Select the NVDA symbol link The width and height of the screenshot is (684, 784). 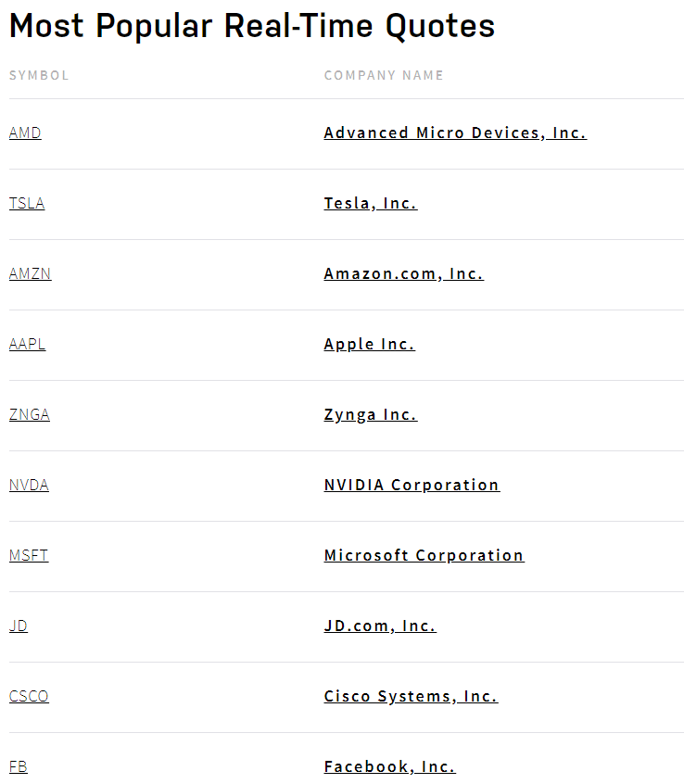coord(29,486)
